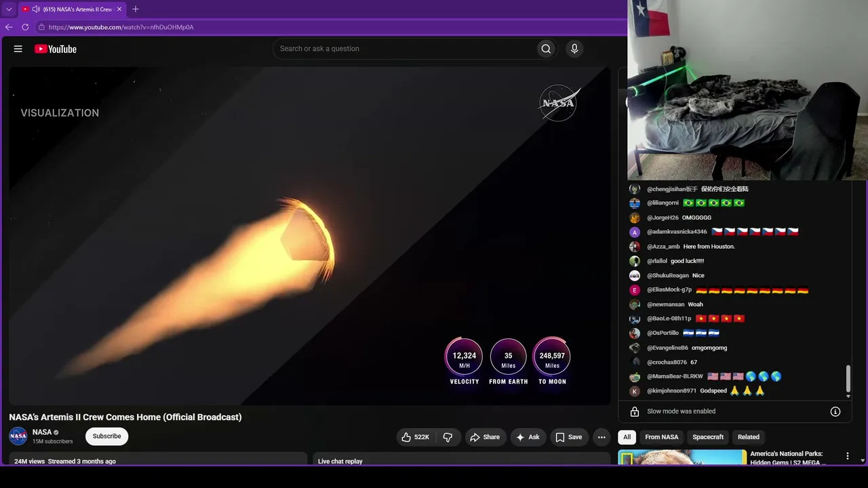This screenshot has width=868, height=488.
Task: Click avatar of @liliangorni in chat
Action: pos(635,203)
